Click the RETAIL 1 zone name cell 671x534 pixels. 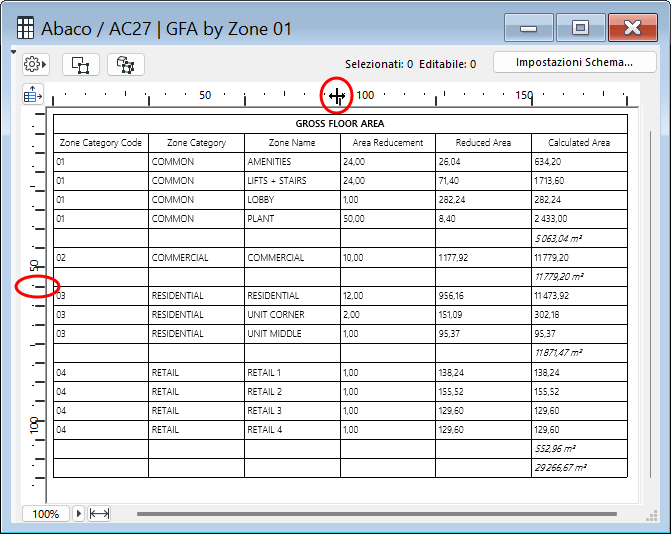(x=292, y=373)
